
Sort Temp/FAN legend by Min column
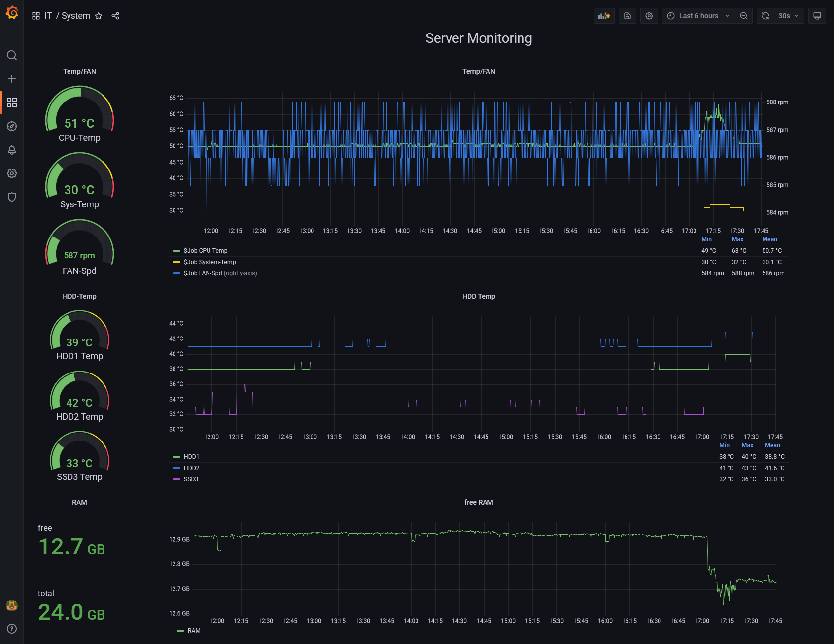(706, 239)
